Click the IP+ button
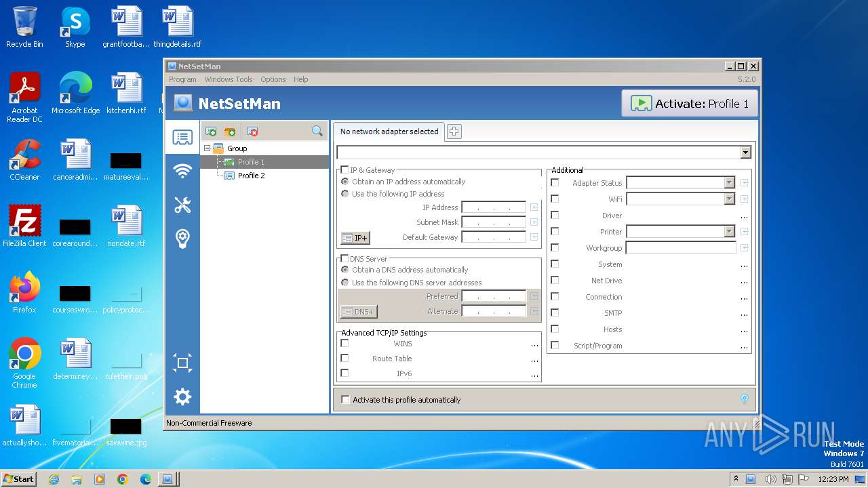Viewport: 868px width, 488px height. tap(355, 238)
